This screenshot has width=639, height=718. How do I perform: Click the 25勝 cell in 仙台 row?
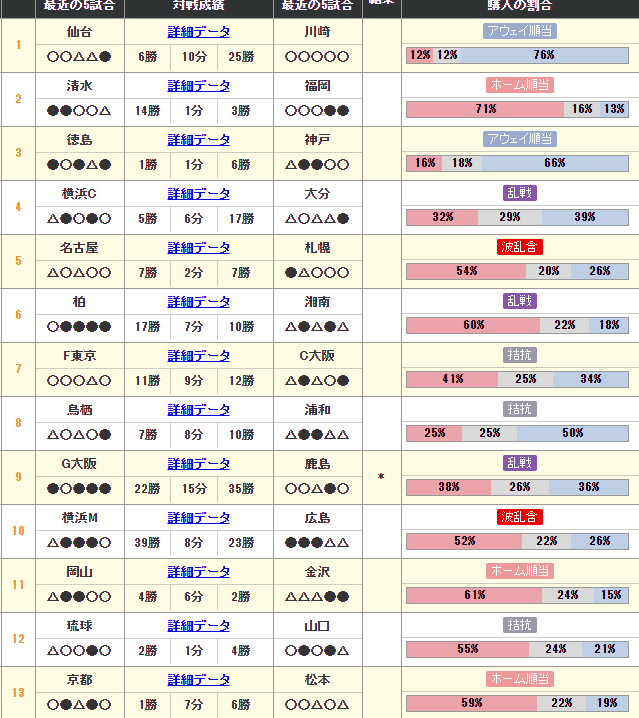[x=241, y=57]
